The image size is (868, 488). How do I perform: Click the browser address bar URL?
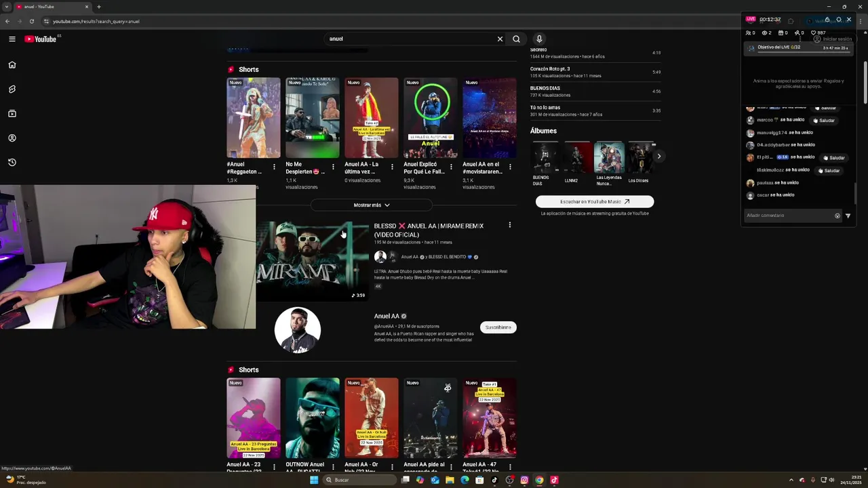[96, 21]
